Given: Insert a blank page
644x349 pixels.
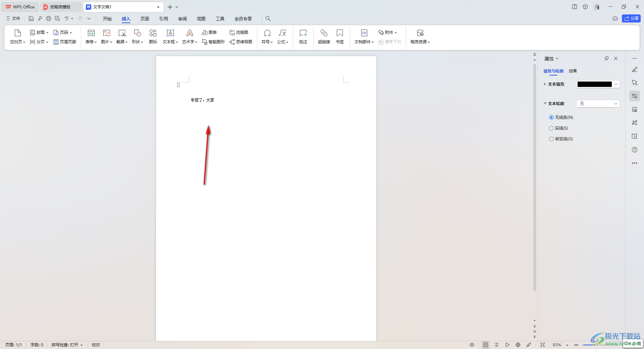Looking at the screenshot, I should coord(17,37).
